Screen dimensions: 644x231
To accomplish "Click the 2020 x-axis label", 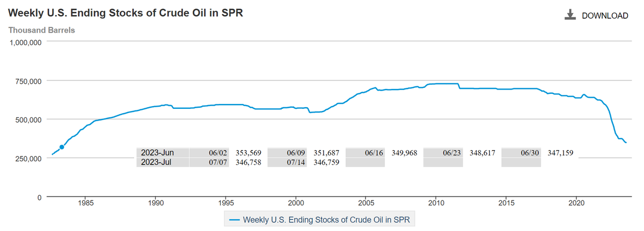I will (x=576, y=204).
